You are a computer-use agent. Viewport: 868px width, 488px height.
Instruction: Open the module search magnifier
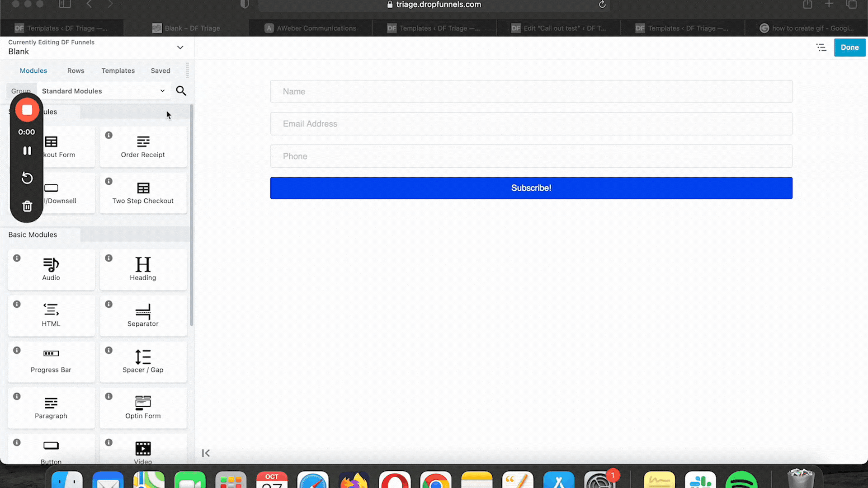coord(181,91)
